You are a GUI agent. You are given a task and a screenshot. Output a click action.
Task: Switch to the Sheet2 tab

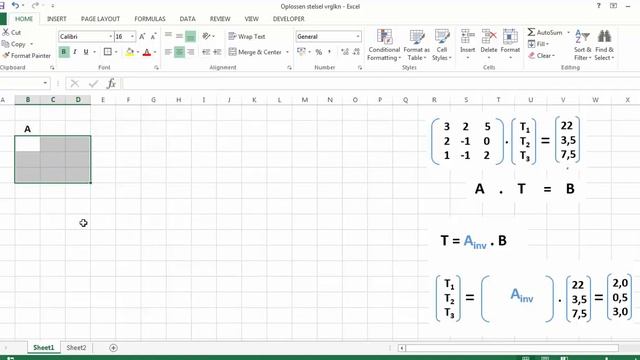(76, 348)
